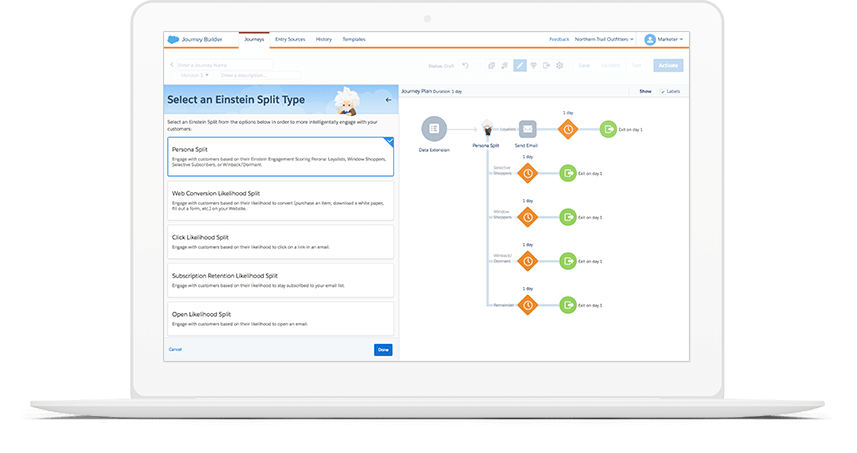Switch to the Entry Sources tab
The image size is (857, 453).
pos(290,39)
